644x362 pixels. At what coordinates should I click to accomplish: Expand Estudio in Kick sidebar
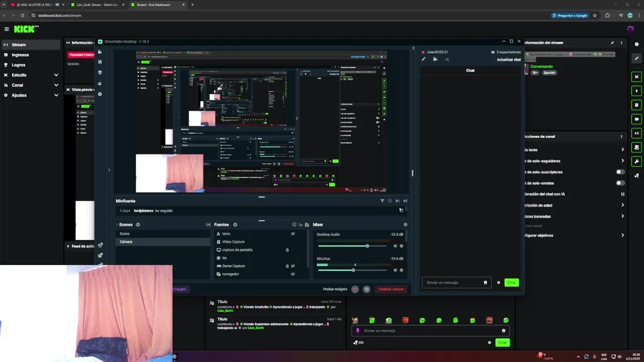click(56, 75)
